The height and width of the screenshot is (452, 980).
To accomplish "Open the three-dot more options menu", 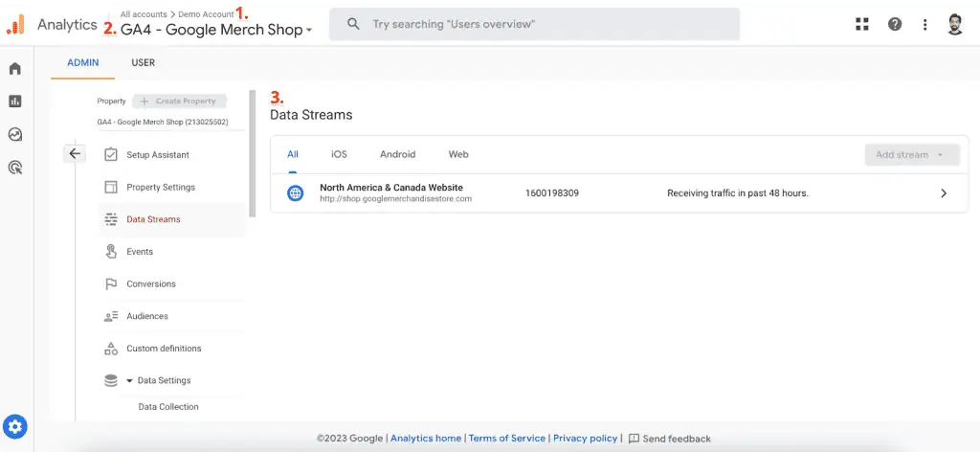I will (x=925, y=24).
